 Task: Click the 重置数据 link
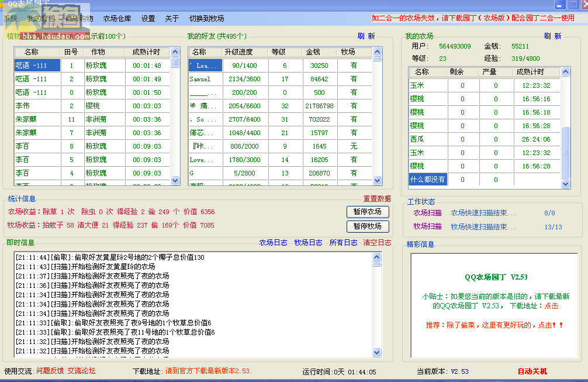pyautogui.click(x=377, y=198)
